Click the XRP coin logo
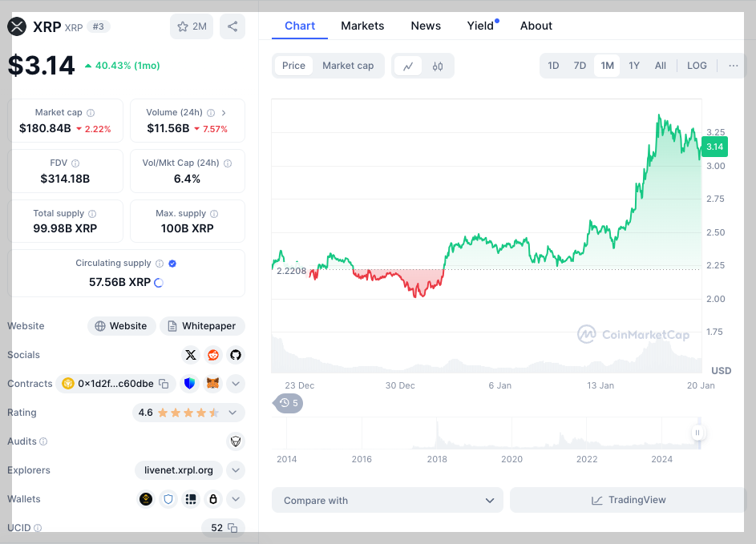The height and width of the screenshot is (544, 756). (17, 26)
